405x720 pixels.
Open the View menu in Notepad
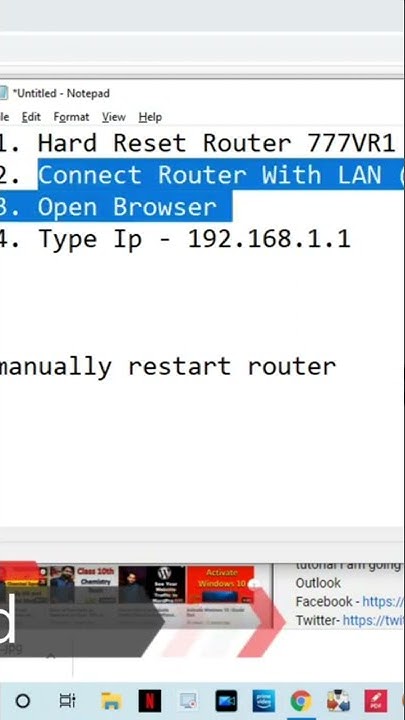click(x=113, y=117)
